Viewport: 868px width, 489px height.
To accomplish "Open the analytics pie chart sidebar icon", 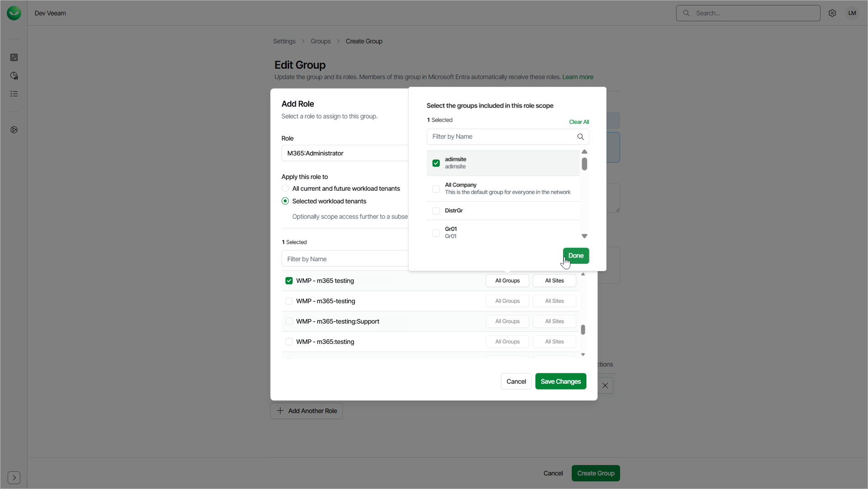I will click(x=14, y=75).
